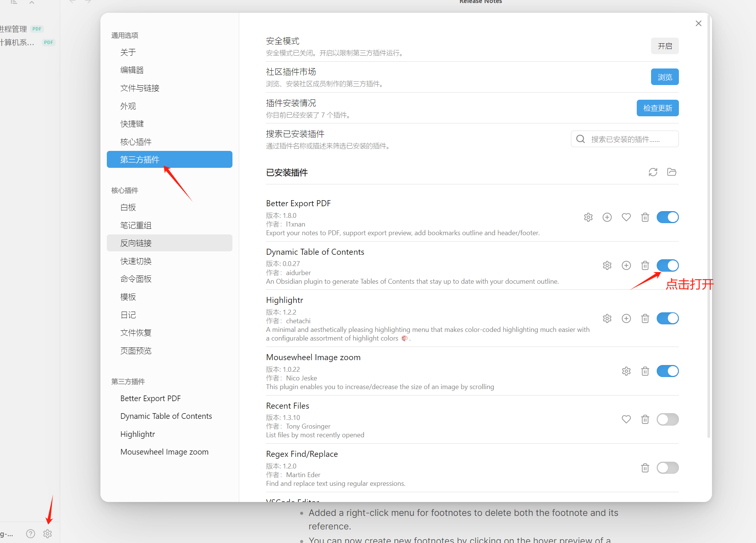756x543 pixels.
Task: Open Highlightr options gear icon
Action: click(607, 318)
